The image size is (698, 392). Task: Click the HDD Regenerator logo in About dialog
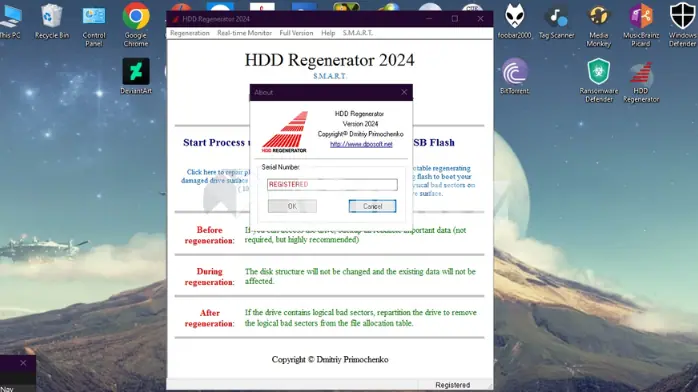[285, 132]
